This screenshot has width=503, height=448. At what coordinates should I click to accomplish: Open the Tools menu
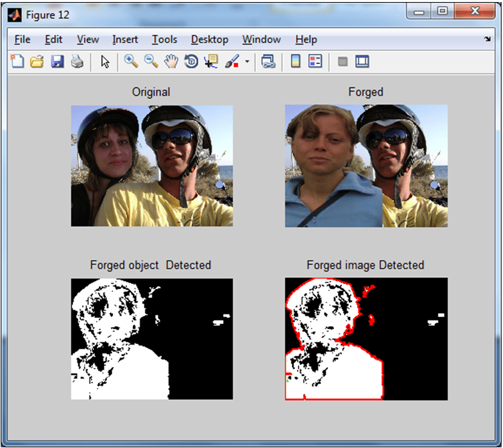coord(164,39)
